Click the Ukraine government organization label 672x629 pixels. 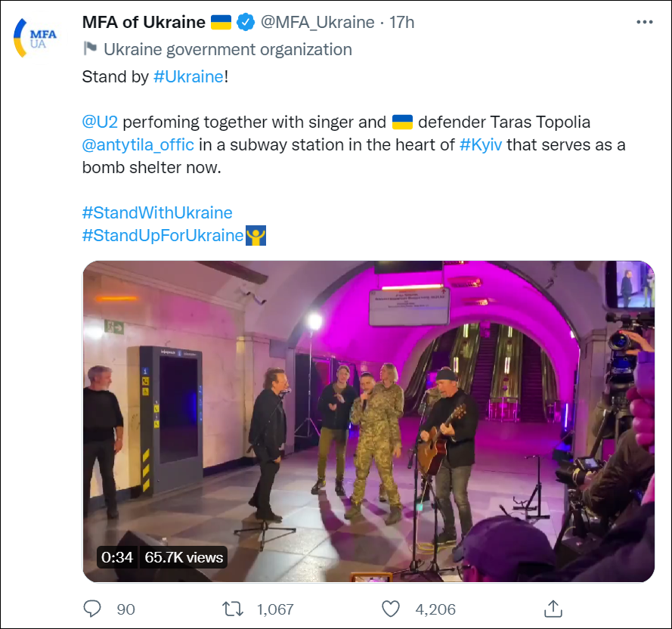[x=228, y=50]
